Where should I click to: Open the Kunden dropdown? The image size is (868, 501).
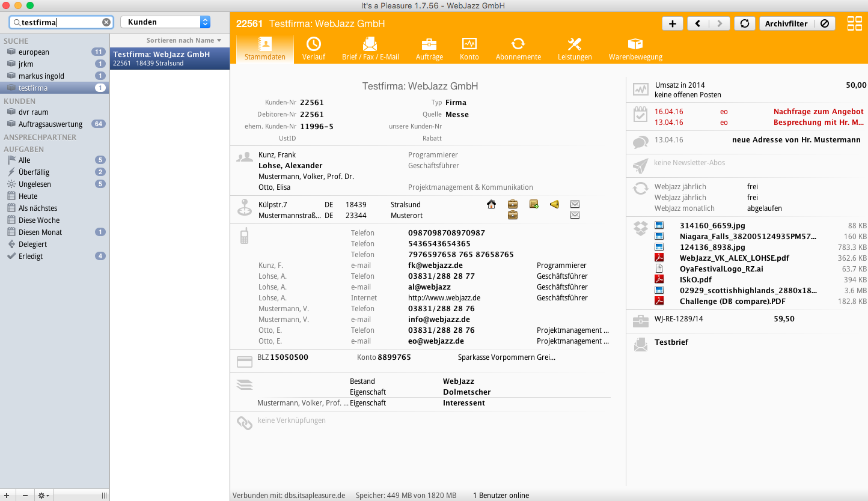point(165,22)
